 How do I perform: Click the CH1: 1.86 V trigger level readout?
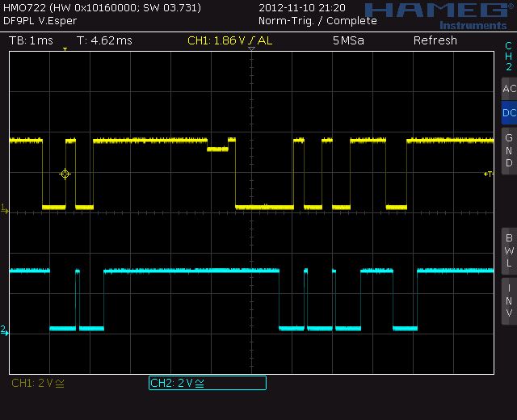coord(229,40)
